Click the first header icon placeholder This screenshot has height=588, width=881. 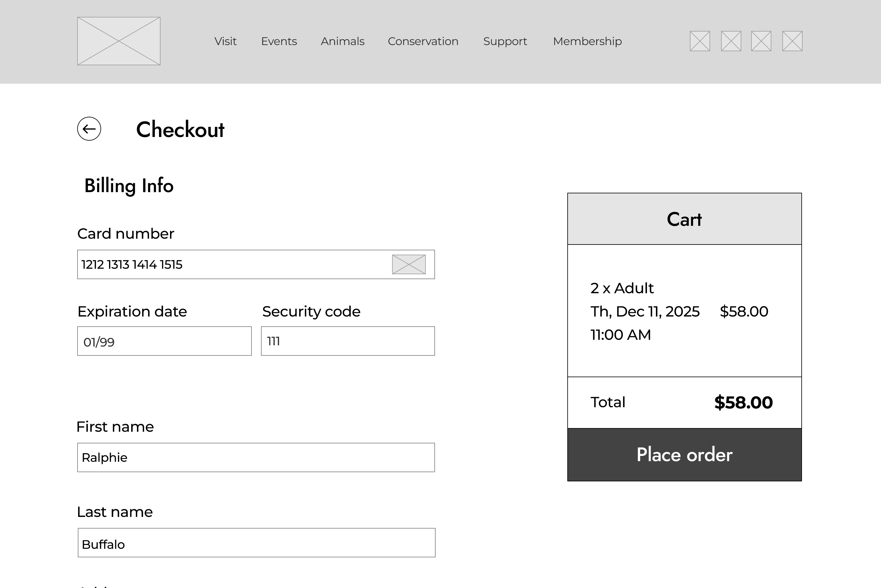[700, 41]
